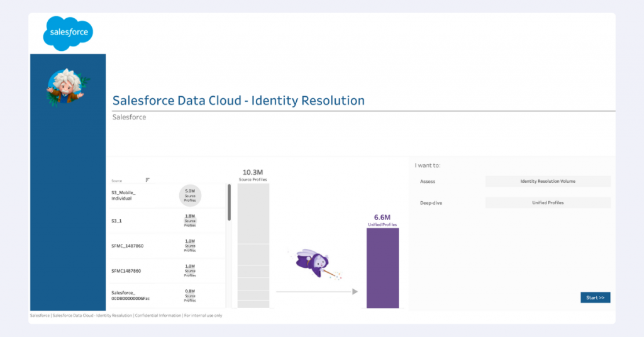This screenshot has width=644, height=337.
Task: Click the 10.3M Source Profiles label
Action: (x=253, y=175)
